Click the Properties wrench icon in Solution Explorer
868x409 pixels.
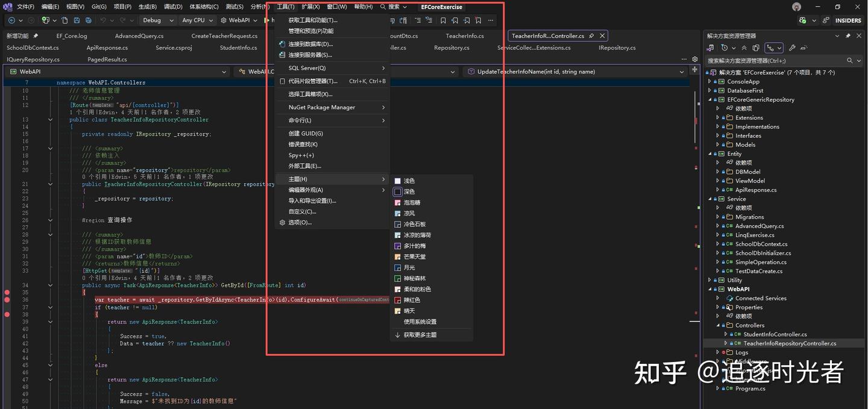(x=793, y=48)
